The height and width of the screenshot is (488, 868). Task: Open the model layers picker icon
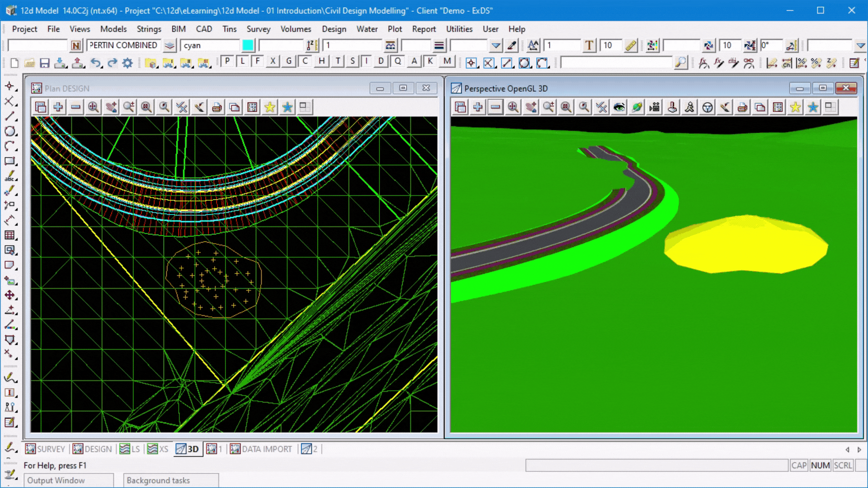pyautogui.click(x=170, y=45)
